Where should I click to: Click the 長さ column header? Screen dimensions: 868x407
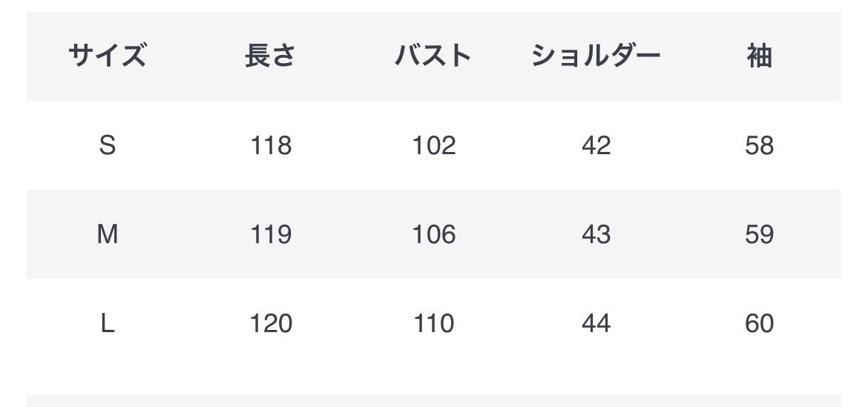(x=270, y=56)
